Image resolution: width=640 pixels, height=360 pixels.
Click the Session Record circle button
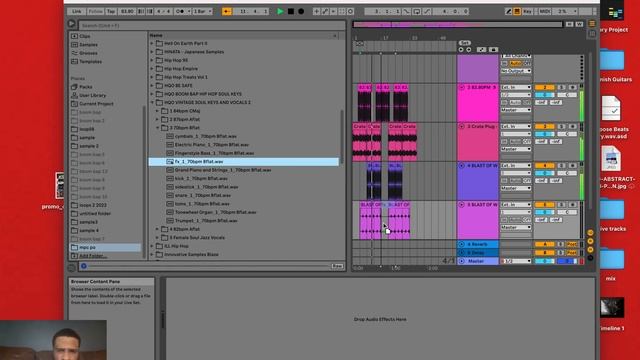[x=351, y=11]
